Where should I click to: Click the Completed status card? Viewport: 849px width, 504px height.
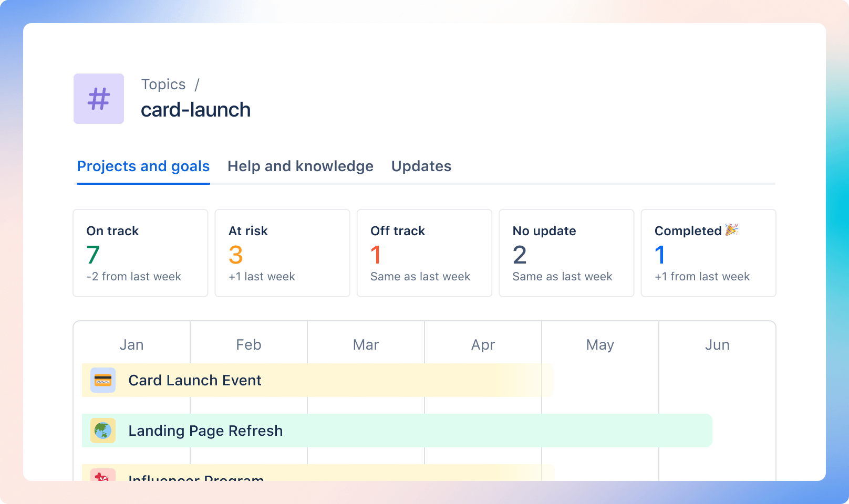[708, 253]
